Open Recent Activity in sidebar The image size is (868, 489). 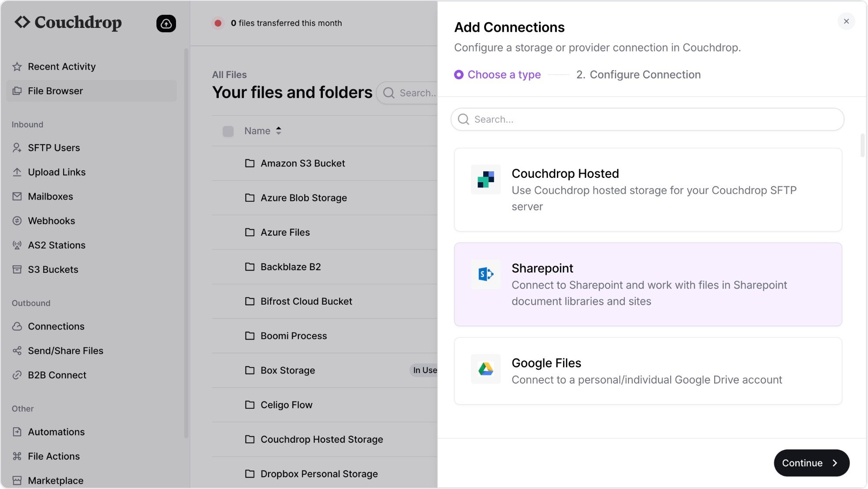point(61,67)
